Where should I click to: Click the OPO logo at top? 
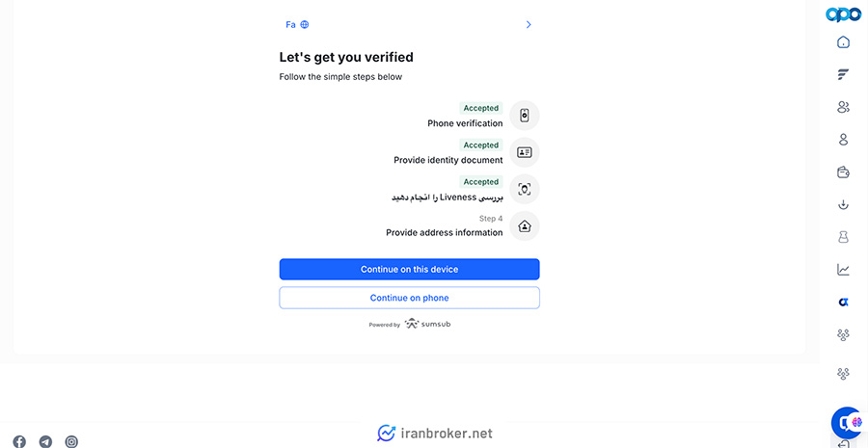pyautogui.click(x=843, y=14)
